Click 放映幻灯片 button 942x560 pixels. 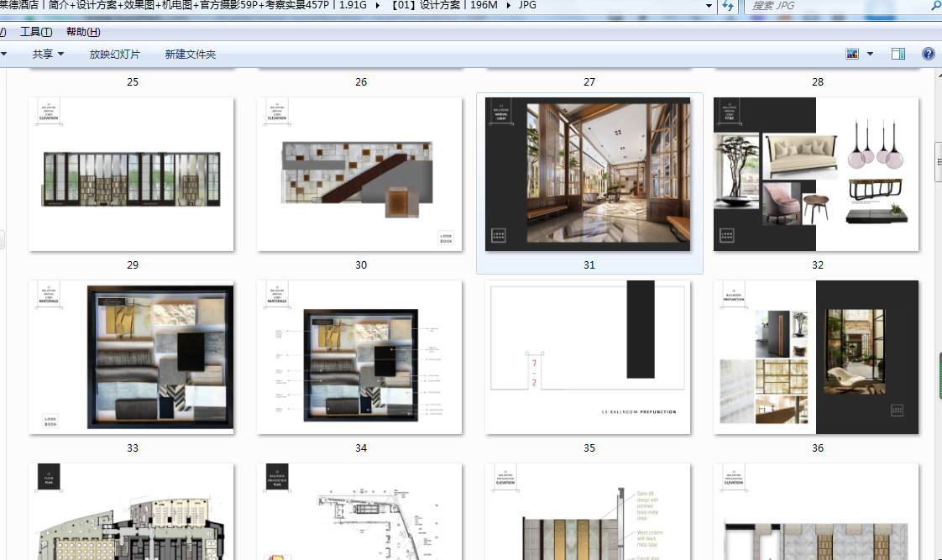coord(114,54)
